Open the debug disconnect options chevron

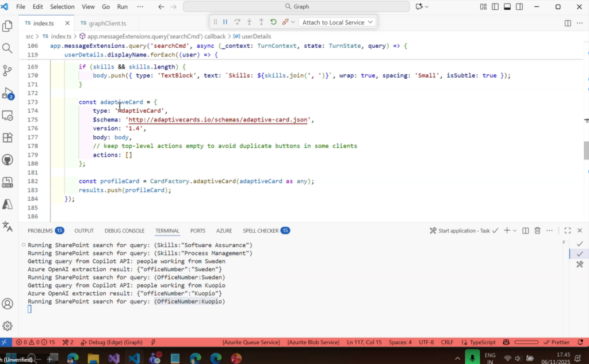coord(293,22)
